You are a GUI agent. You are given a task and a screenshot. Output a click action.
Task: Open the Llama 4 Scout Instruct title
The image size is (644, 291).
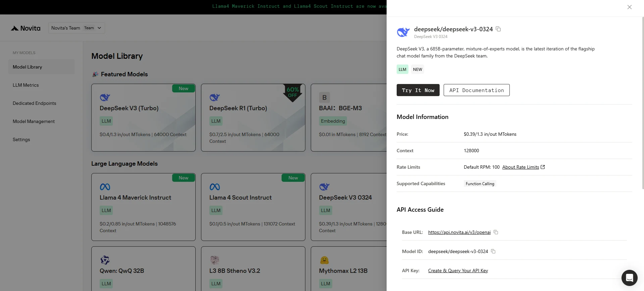[x=241, y=198]
